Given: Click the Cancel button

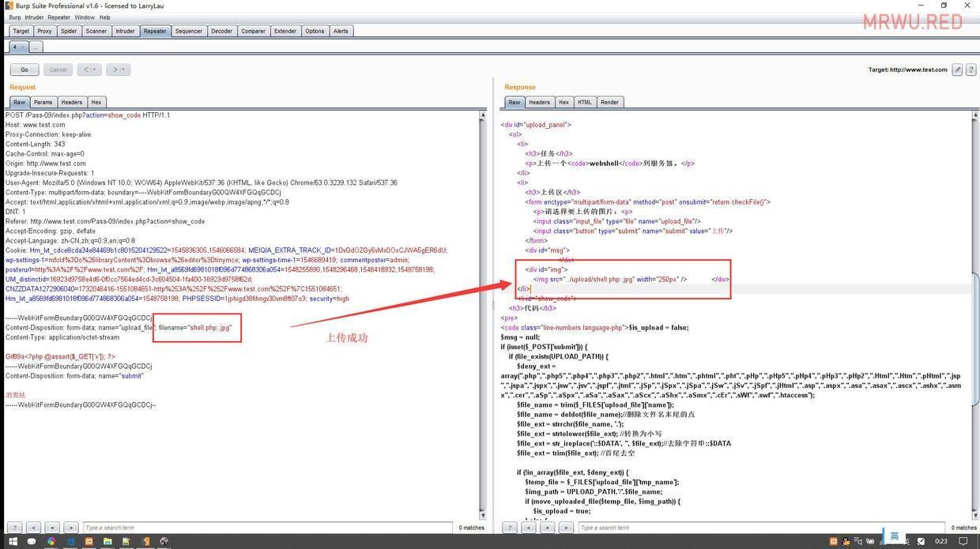Looking at the screenshot, I should tap(58, 70).
